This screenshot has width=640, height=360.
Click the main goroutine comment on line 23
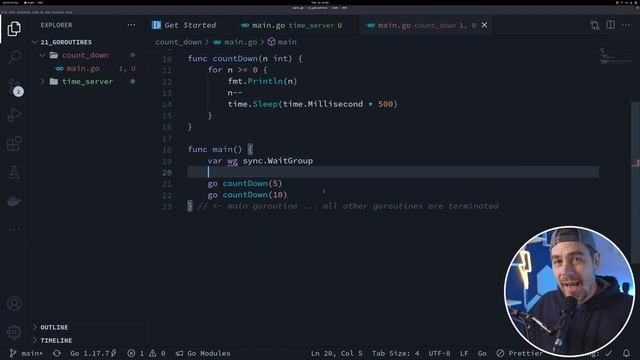(x=348, y=206)
